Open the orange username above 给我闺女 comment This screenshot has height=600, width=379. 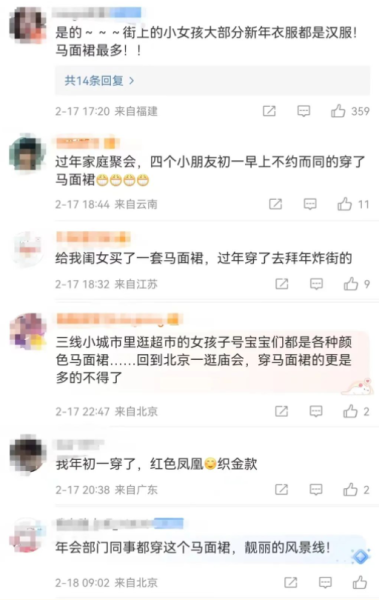point(93,237)
